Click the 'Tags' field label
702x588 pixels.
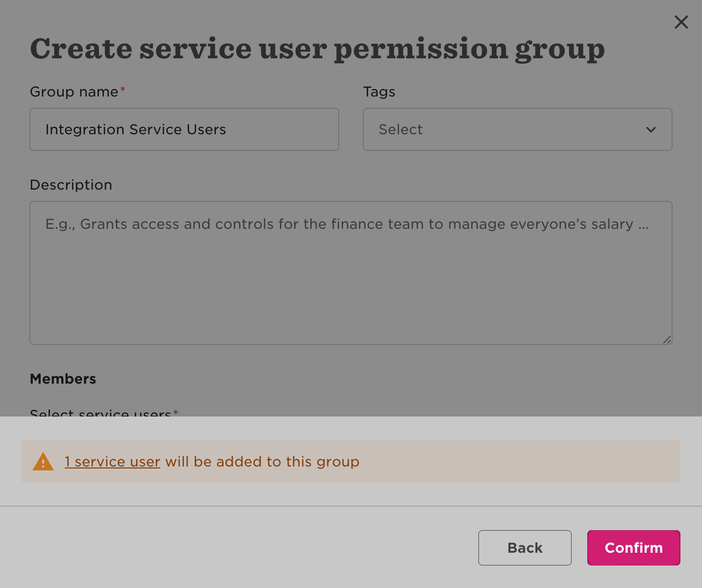[x=379, y=92]
